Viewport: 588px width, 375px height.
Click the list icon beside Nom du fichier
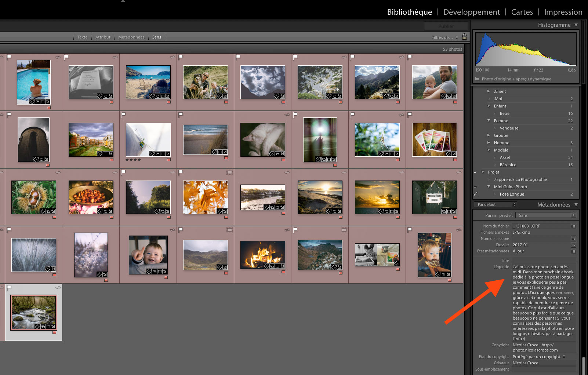click(x=573, y=226)
